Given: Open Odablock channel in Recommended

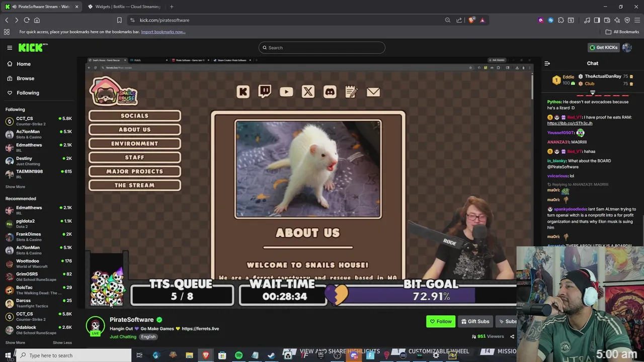Looking at the screenshot, I should 38,330.
